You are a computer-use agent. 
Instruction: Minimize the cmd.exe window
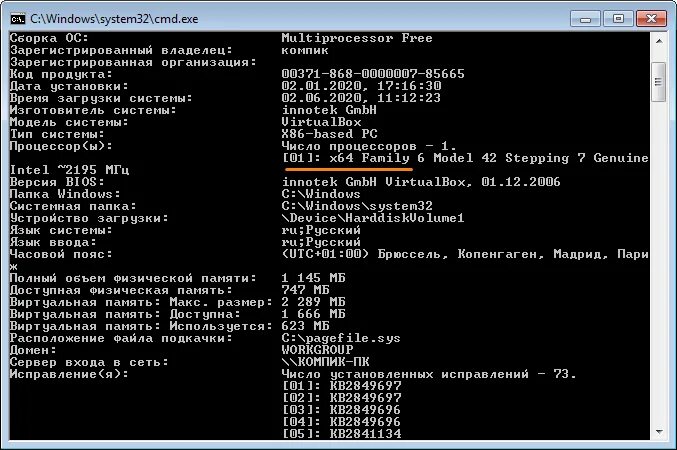585,19
